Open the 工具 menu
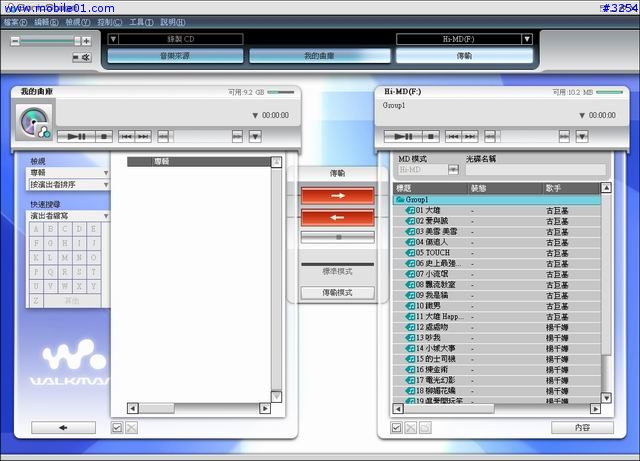 [x=141, y=22]
